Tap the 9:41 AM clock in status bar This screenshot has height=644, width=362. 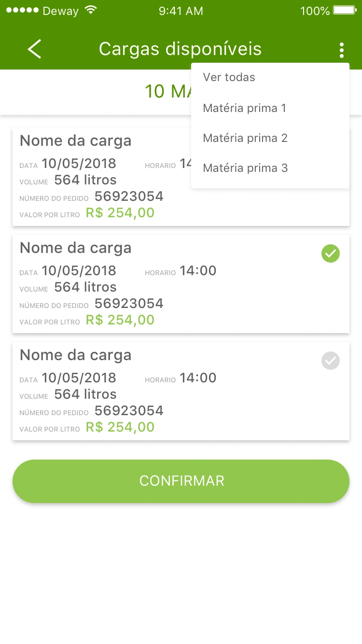click(181, 11)
